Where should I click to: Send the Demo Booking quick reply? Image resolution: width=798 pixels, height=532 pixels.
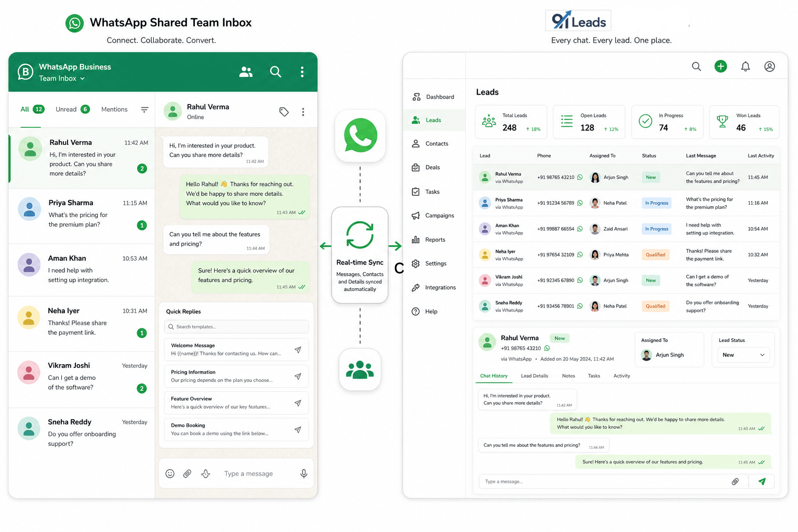(298, 430)
